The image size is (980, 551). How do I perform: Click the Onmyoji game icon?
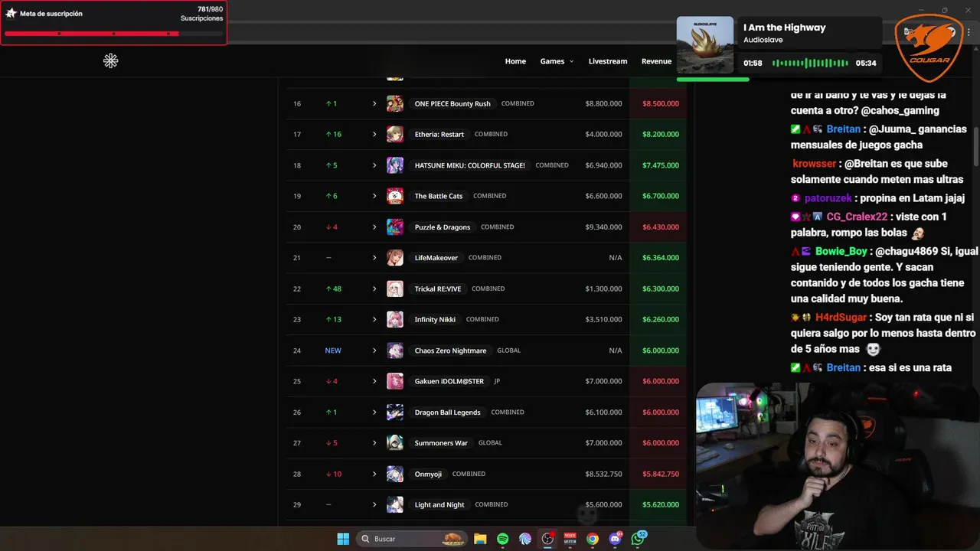click(395, 474)
